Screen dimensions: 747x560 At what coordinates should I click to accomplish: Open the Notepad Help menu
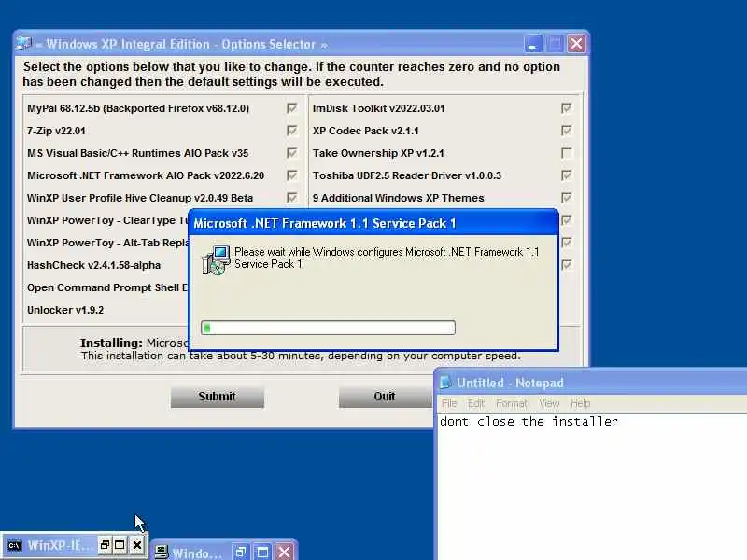point(580,403)
